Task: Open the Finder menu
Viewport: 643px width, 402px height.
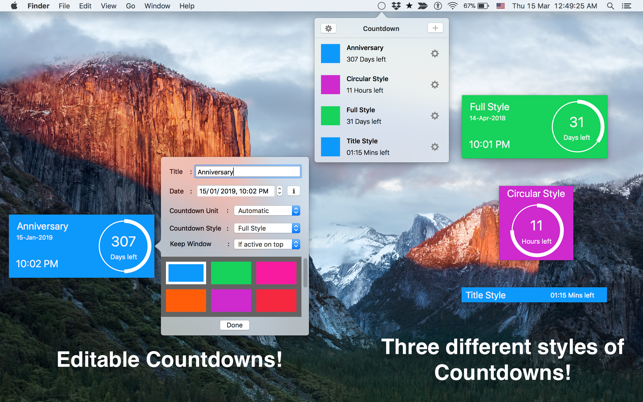Action: click(39, 6)
